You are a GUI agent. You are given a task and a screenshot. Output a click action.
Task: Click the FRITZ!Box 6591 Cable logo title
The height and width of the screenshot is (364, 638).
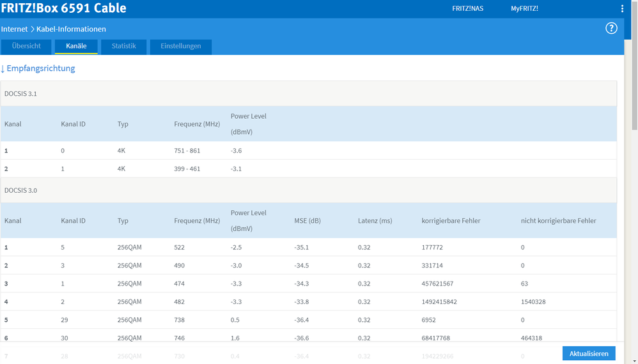tap(64, 9)
